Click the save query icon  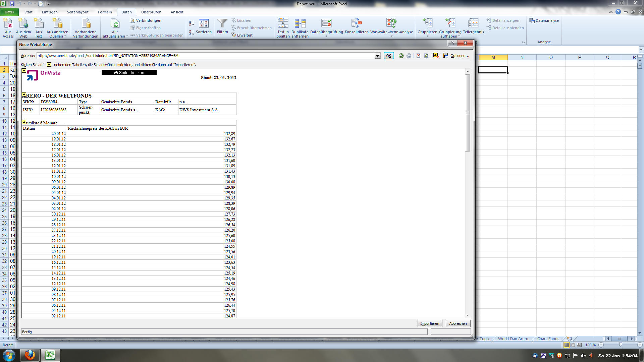point(445,56)
